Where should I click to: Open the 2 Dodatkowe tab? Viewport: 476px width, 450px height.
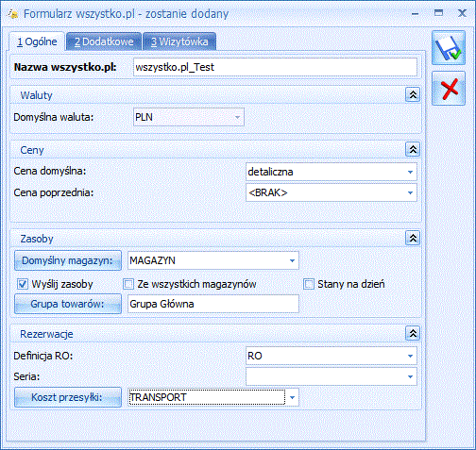[x=104, y=42]
